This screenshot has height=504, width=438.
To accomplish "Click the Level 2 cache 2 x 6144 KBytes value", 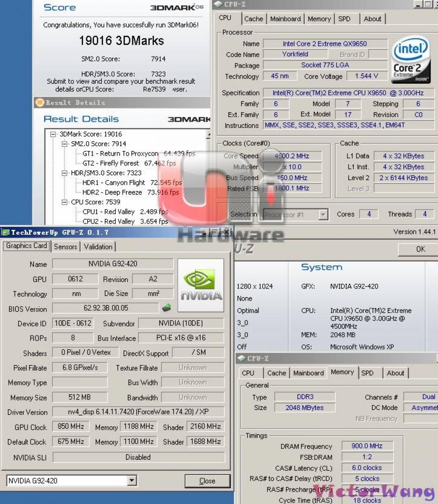I will pos(403,178).
